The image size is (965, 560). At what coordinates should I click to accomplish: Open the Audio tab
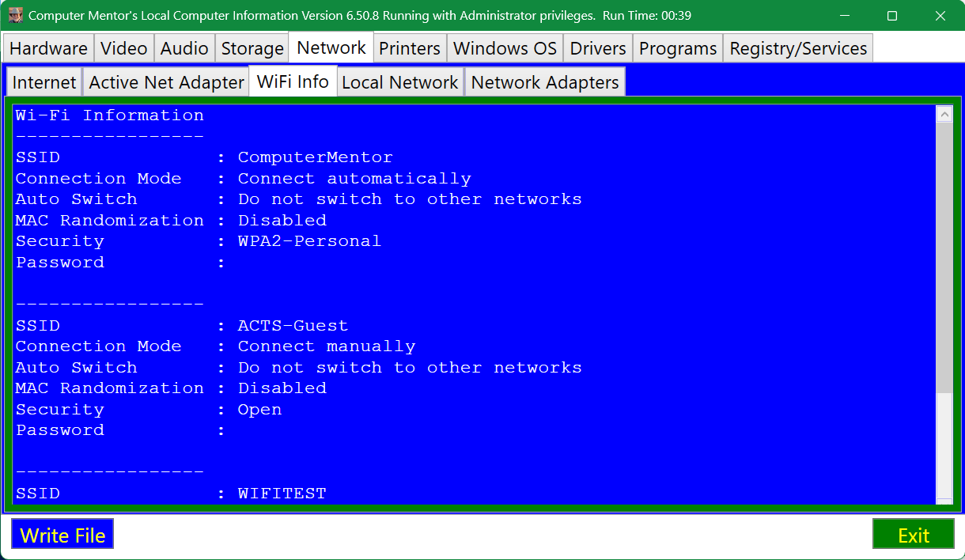(184, 48)
